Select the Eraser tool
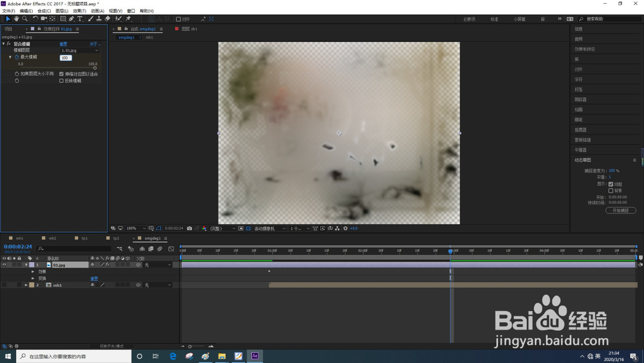This screenshot has width=644, height=363. tap(107, 19)
